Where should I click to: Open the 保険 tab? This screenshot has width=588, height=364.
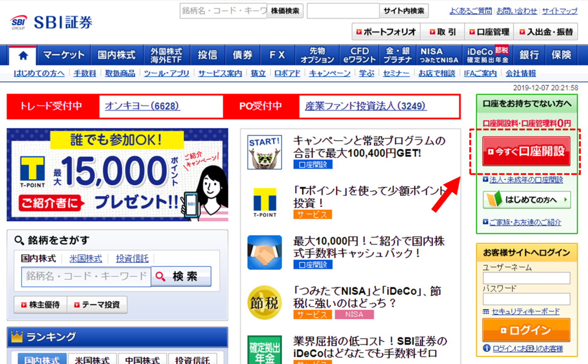point(561,55)
